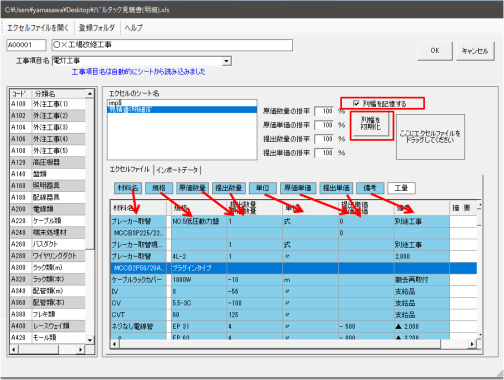
Task: Click the OK button
Action: coord(435,51)
